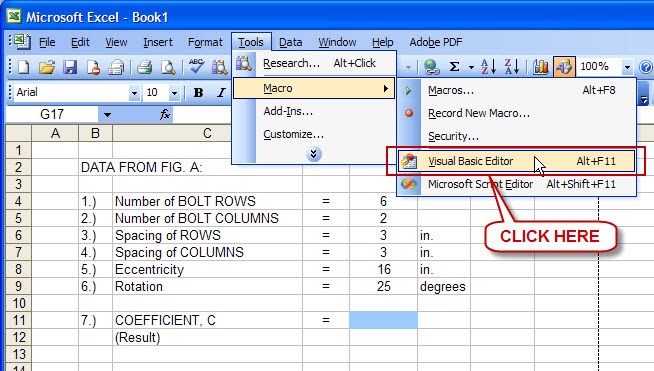Select Security... in the Macro submenu

pyautogui.click(x=516, y=136)
